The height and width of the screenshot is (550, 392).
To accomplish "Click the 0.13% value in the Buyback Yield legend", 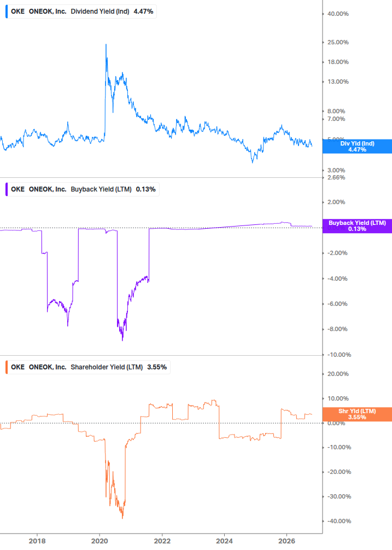I will click(x=146, y=189).
